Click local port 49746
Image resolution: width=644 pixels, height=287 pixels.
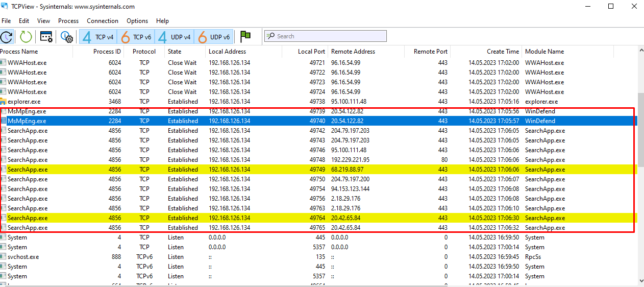[x=316, y=150]
